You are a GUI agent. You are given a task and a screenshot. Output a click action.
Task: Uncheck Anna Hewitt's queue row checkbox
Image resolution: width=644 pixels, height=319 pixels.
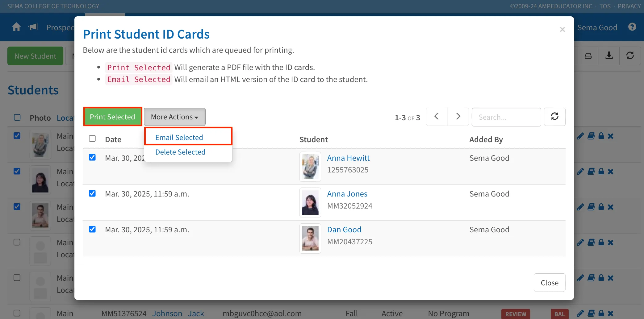pyautogui.click(x=92, y=157)
